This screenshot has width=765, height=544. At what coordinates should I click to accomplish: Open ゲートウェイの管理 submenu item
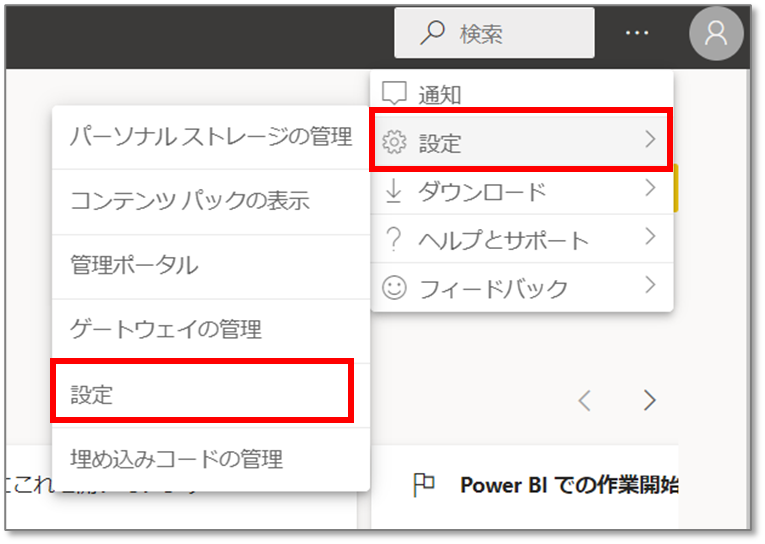point(211,330)
